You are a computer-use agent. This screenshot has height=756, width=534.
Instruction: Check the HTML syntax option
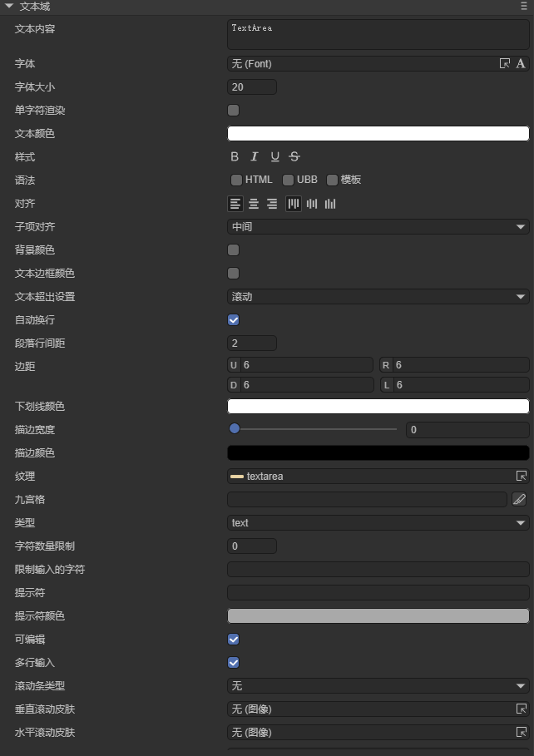click(236, 180)
